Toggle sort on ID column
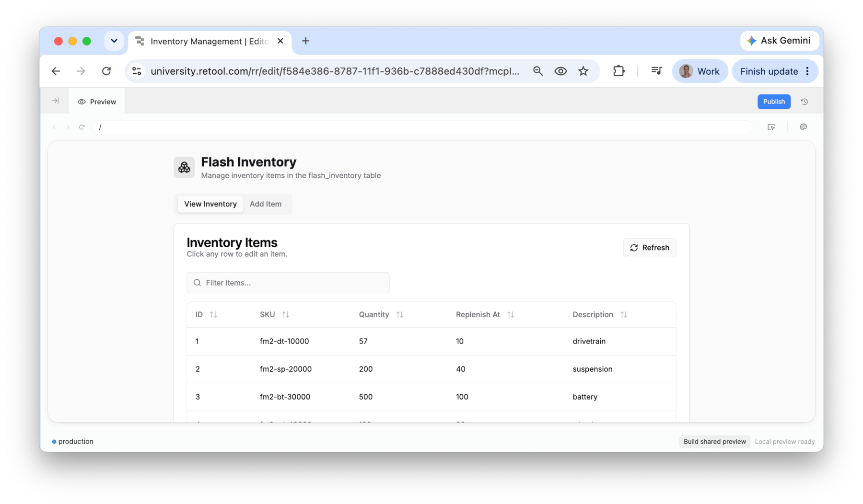 (x=213, y=314)
